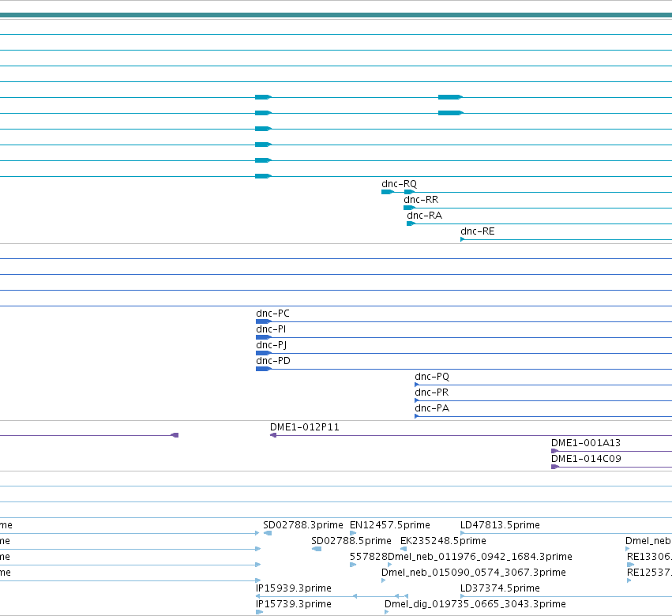672x616 pixels.
Task: Click the SD02788.3prime EST label
Action: pyautogui.click(x=303, y=525)
